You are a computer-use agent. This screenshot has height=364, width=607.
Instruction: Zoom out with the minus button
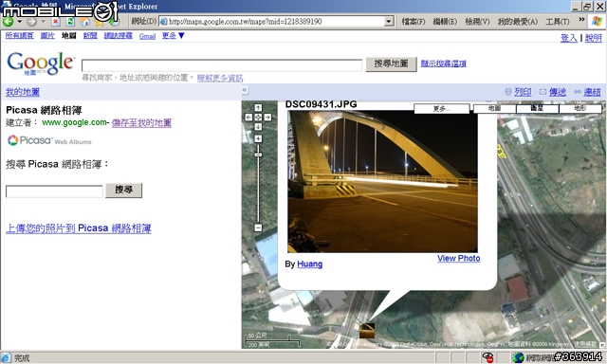coord(258,227)
